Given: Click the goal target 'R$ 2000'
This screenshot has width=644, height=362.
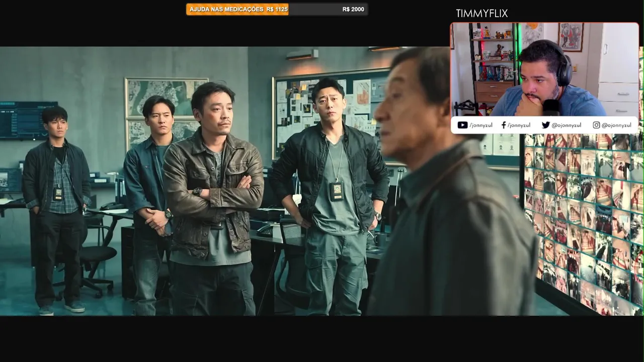Looking at the screenshot, I should coord(353,9).
